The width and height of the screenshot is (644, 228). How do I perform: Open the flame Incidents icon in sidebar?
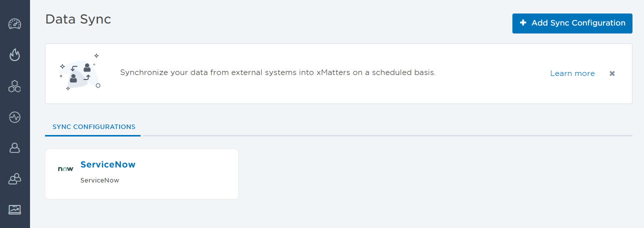(x=15, y=55)
